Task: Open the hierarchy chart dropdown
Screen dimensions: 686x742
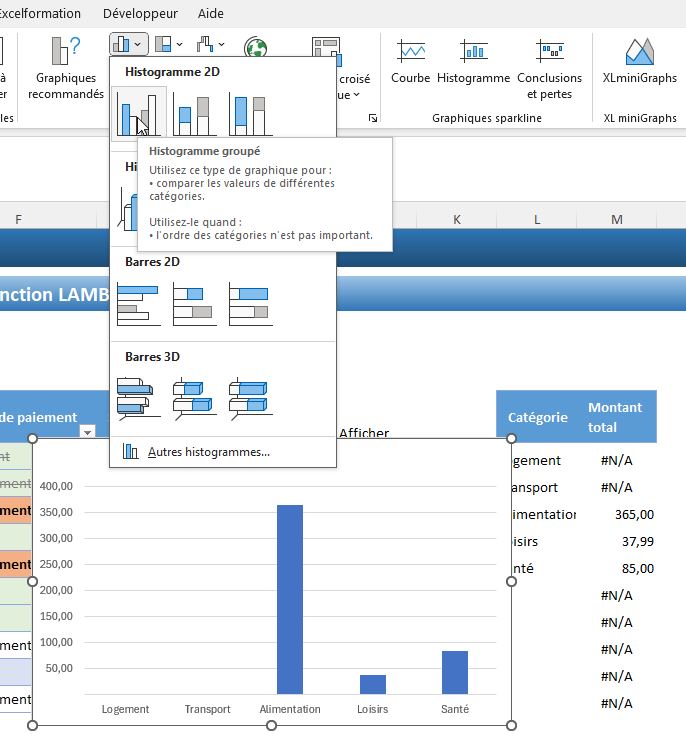Action: (168, 44)
